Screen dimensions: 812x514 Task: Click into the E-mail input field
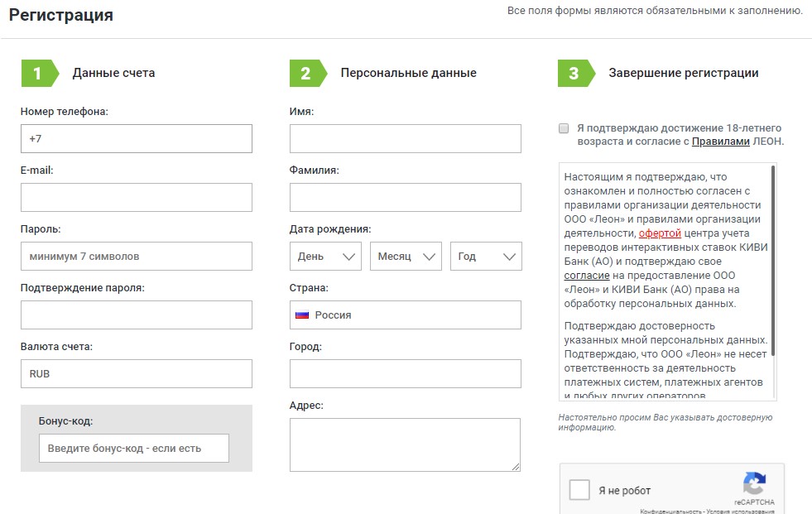click(137, 198)
